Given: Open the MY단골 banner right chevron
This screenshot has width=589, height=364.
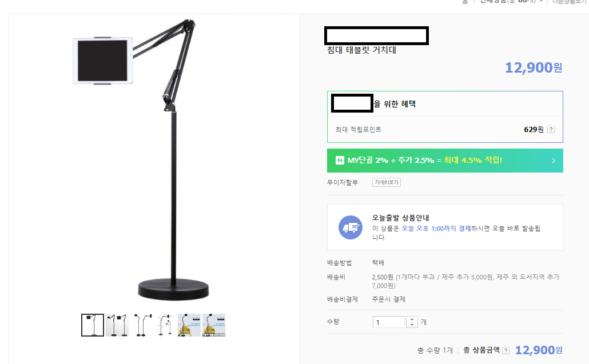Looking at the screenshot, I should [x=553, y=161].
